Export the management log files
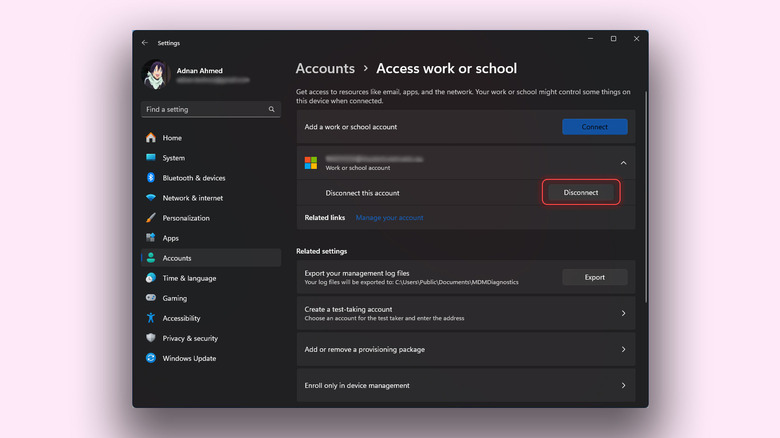Viewport: 780px width, 438px height. pos(594,277)
